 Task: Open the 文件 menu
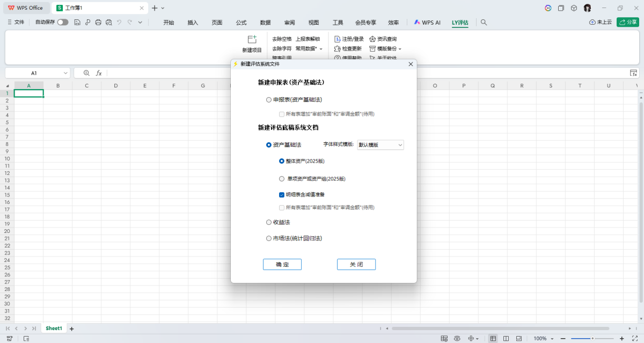tap(20, 23)
